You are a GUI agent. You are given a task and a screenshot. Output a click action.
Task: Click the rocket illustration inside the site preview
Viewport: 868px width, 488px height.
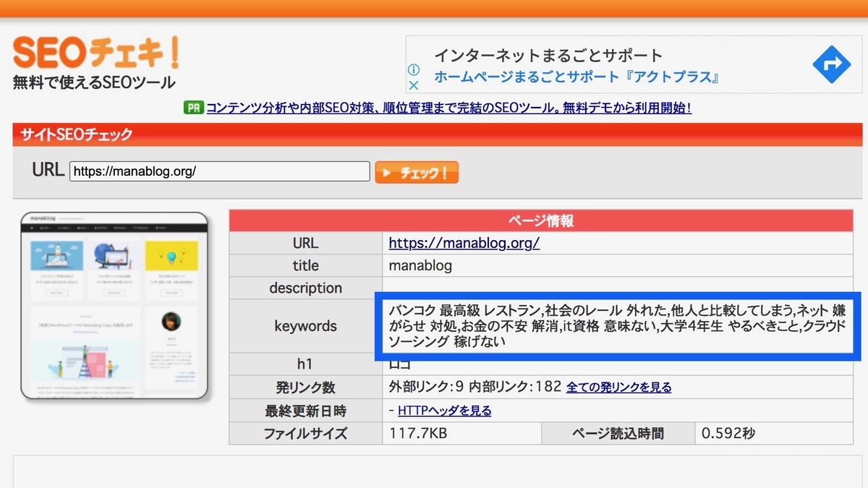tap(58, 255)
